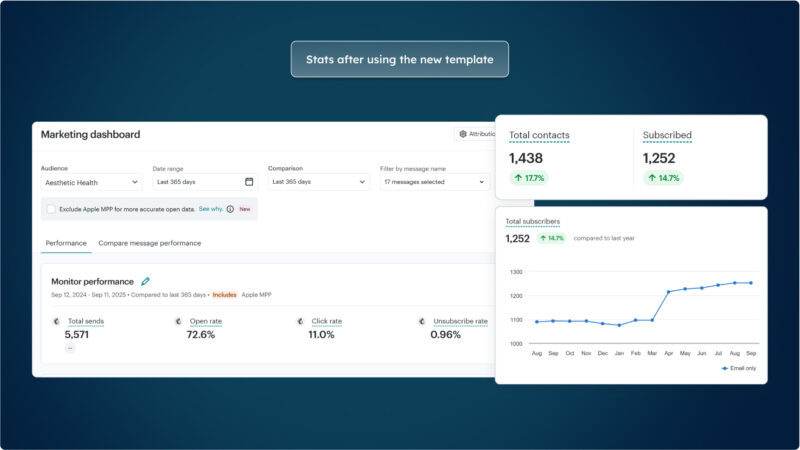Click the info icon next to See why

coord(230,209)
